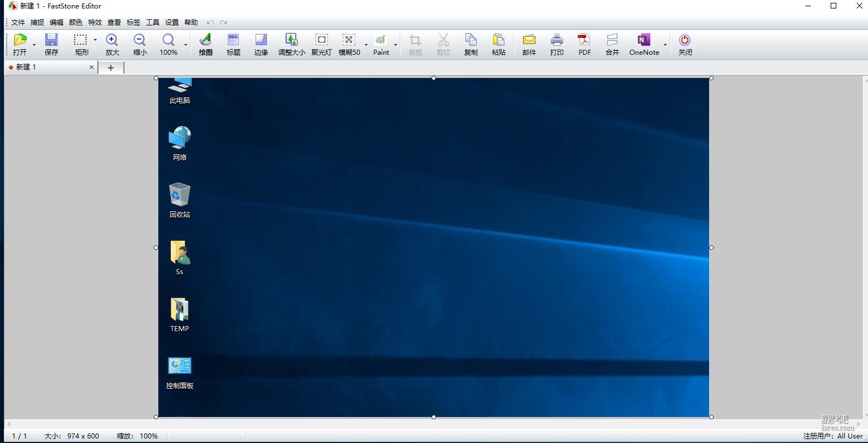
Task: Click the 1 / 1 page indicator
Action: (19, 436)
